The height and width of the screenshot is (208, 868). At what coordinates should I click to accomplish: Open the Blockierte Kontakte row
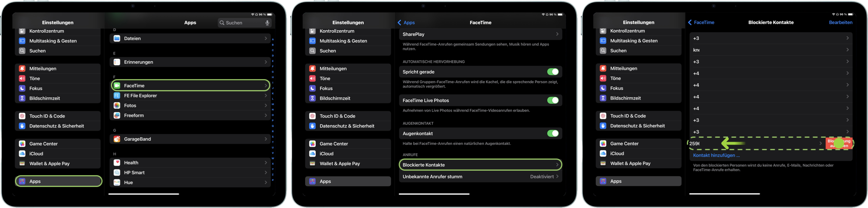click(x=480, y=165)
